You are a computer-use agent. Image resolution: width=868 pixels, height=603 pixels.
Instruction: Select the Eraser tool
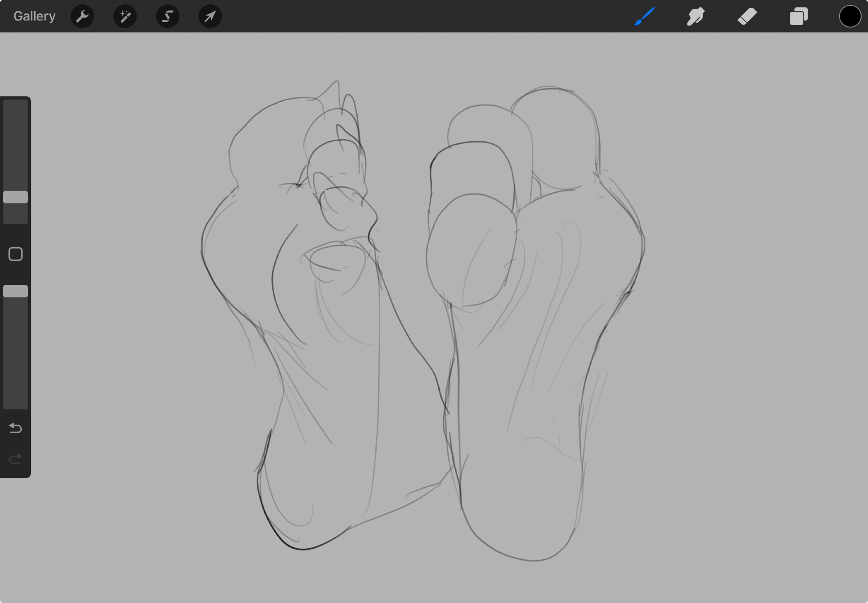(747, 16)
